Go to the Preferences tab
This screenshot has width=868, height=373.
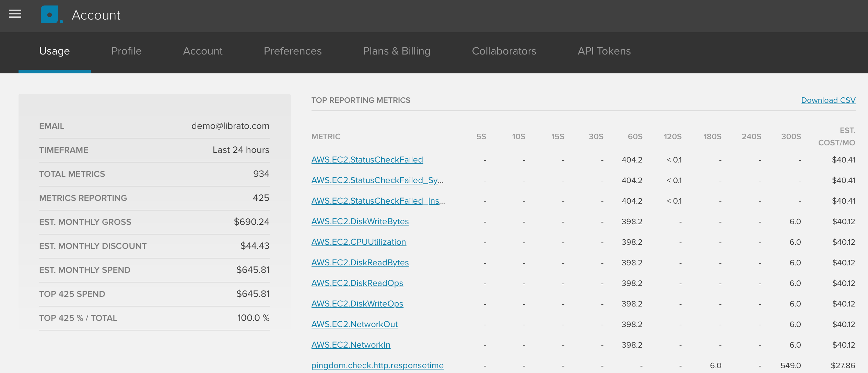(293, 51)
